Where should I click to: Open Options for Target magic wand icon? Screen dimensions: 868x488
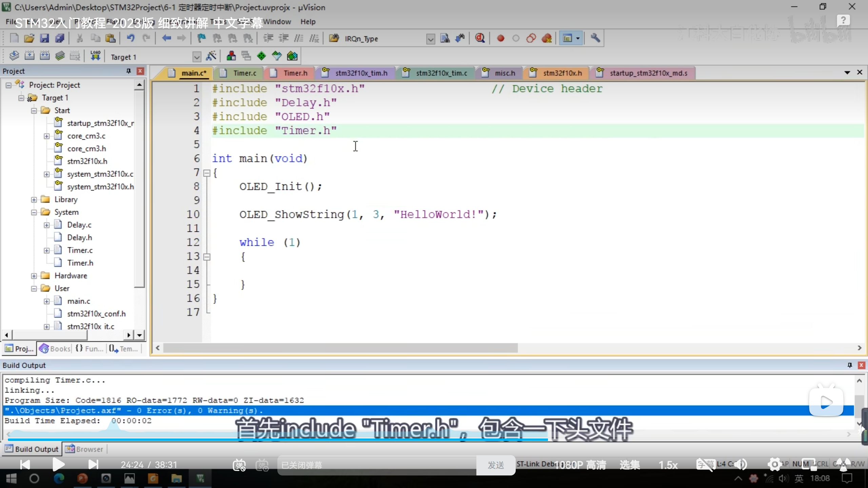(x=211, y=56)
